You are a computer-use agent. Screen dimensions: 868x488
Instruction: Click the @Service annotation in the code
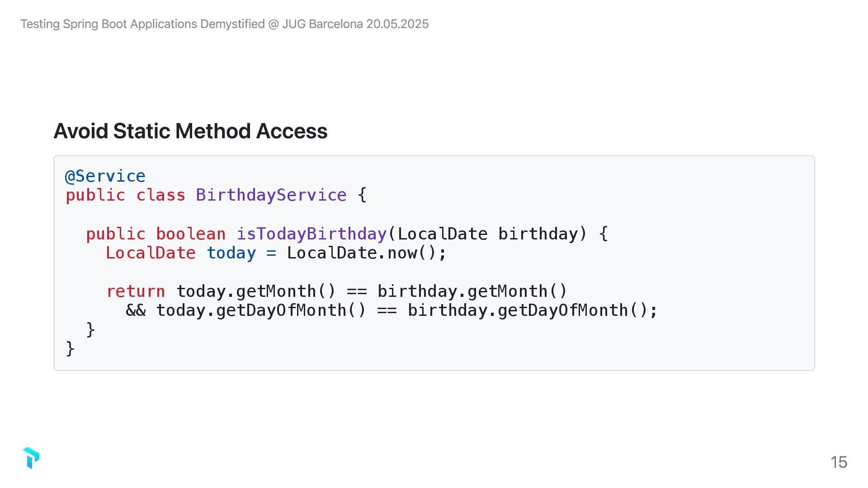105,176
